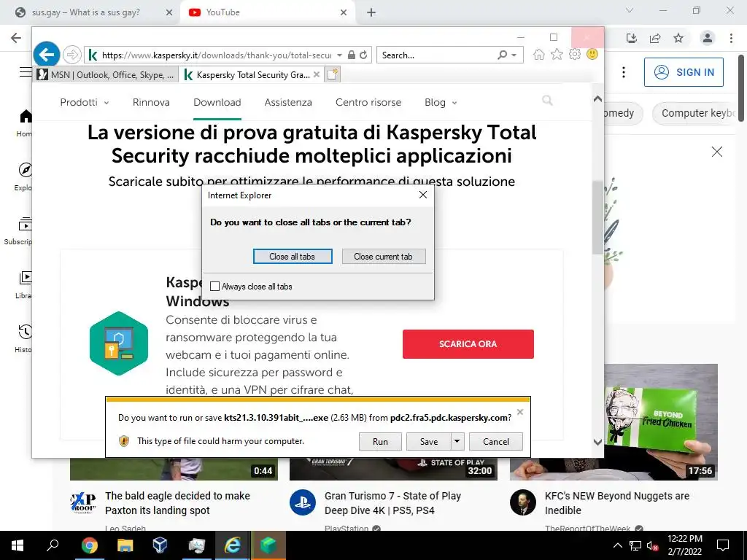Expand Blog menu chevron
The image size is (747, 560).
click(454, 103)
